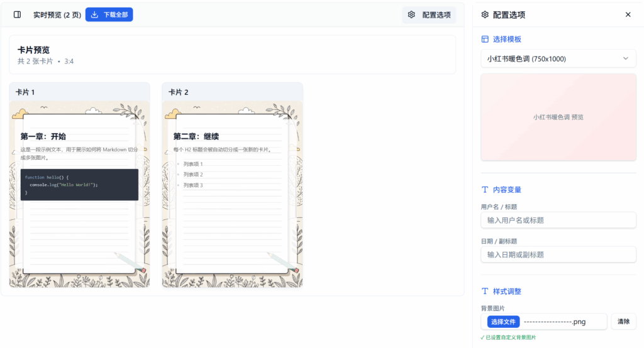Click the selected .png file name
The image size is (644, 348).
[x=554, y=322]
